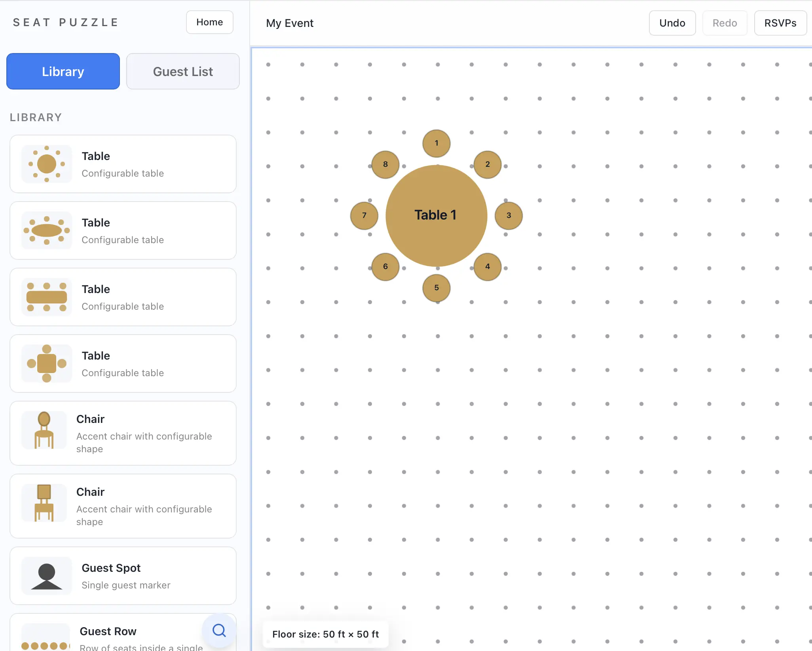Image resolution: width=812 pixels, height=651 pixels.
Task: Open the Library tab
Action: 63,71
